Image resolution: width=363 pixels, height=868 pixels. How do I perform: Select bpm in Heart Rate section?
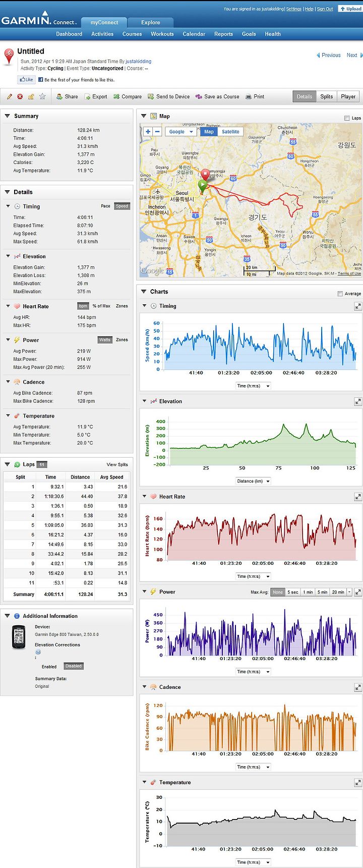tap(83, 306)
